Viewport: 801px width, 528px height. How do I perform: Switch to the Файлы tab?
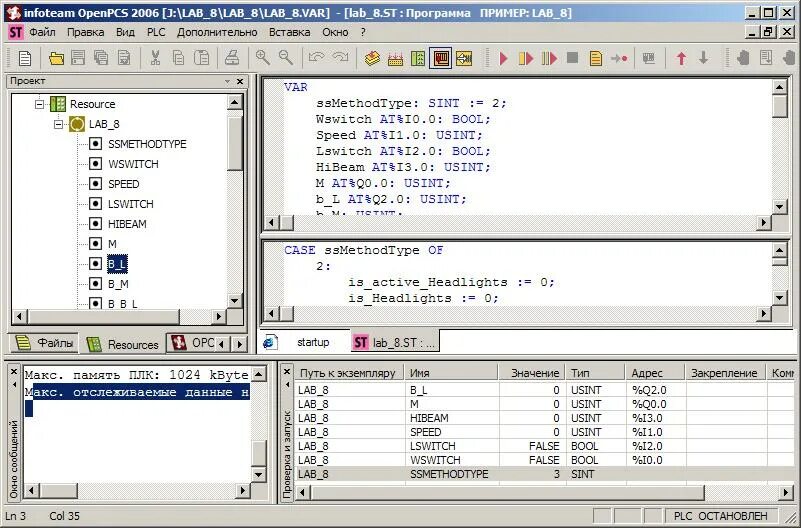coord(44,343)
